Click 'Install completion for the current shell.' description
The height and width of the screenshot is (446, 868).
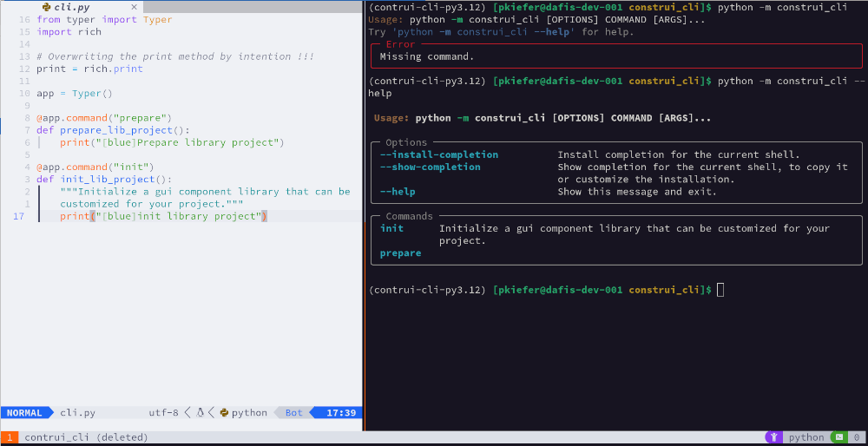[x=679, y=155]
